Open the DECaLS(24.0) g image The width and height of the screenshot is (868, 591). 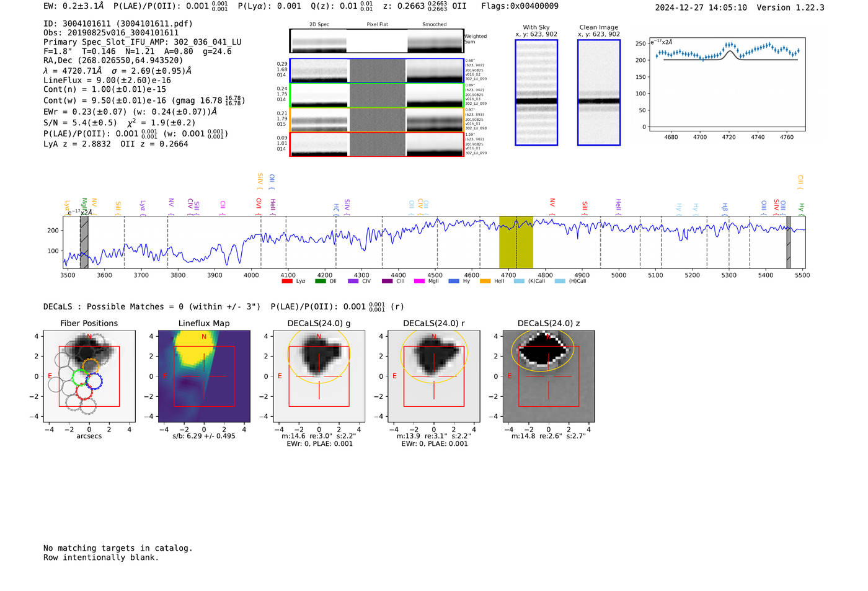[319, 376]
